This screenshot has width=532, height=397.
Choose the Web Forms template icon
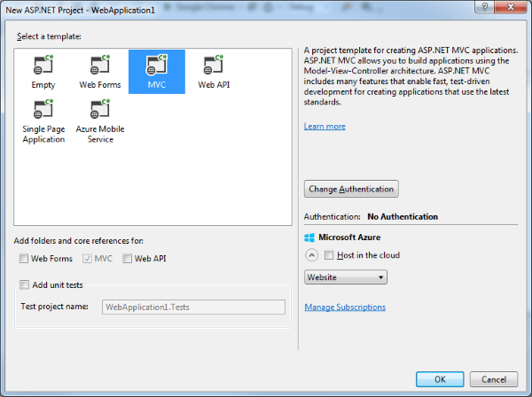point(99,65)
